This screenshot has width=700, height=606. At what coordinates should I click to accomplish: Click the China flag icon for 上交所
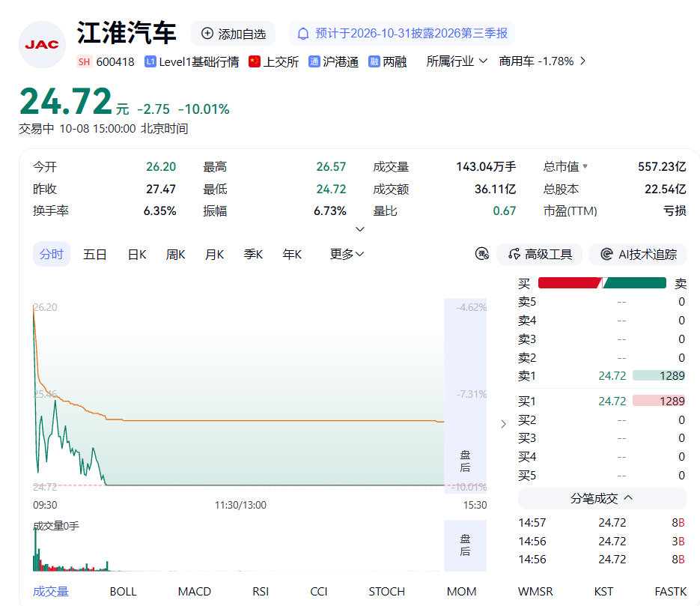click(255, 61)
